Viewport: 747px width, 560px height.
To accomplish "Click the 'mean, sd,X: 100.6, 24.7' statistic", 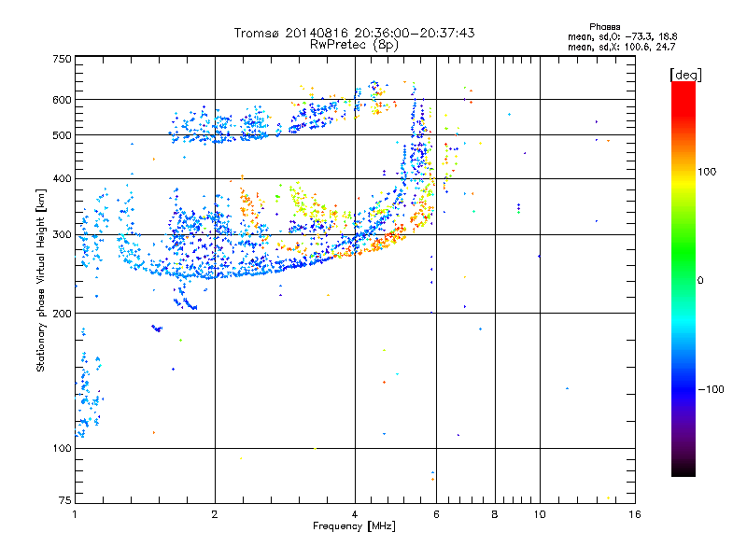I will coord(621,47).
